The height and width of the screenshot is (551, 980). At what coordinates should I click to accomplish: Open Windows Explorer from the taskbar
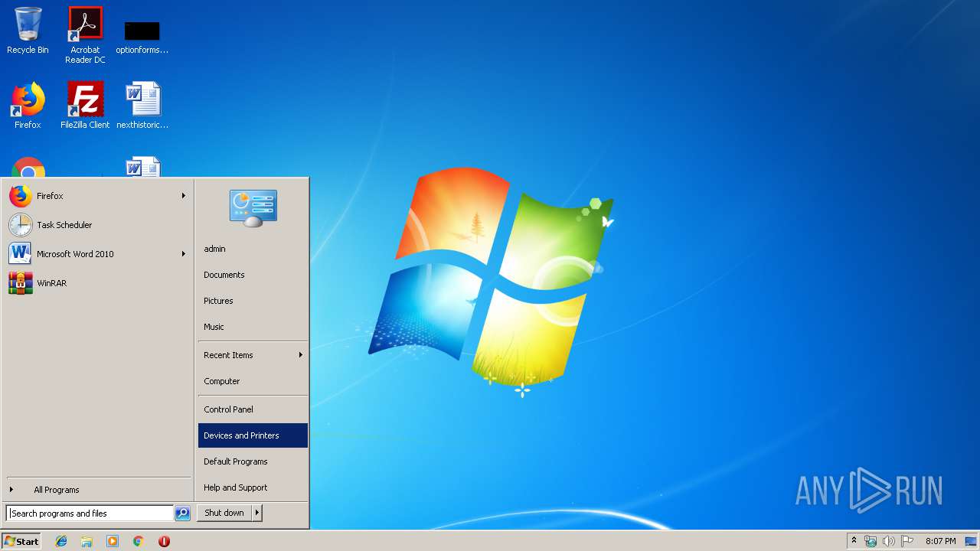pos(87,541)
